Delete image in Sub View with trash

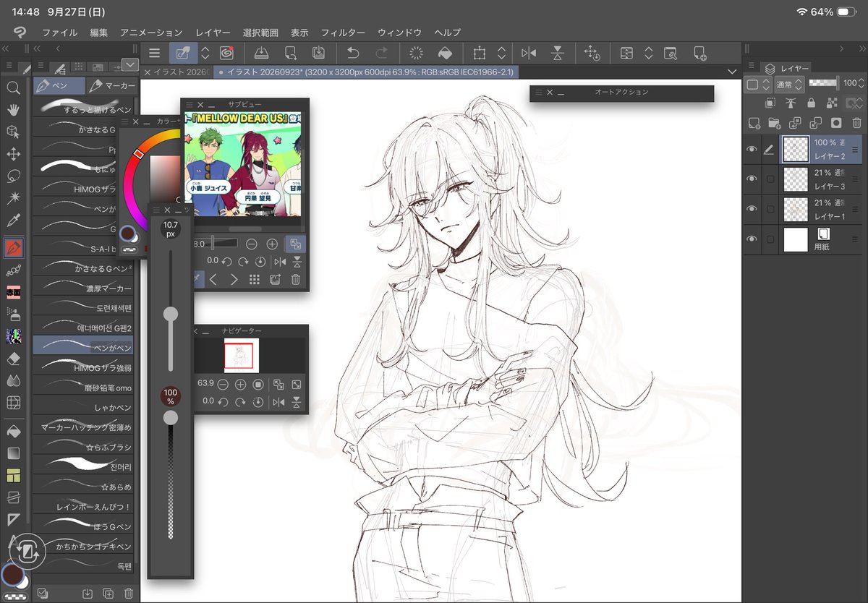[296, 280]
